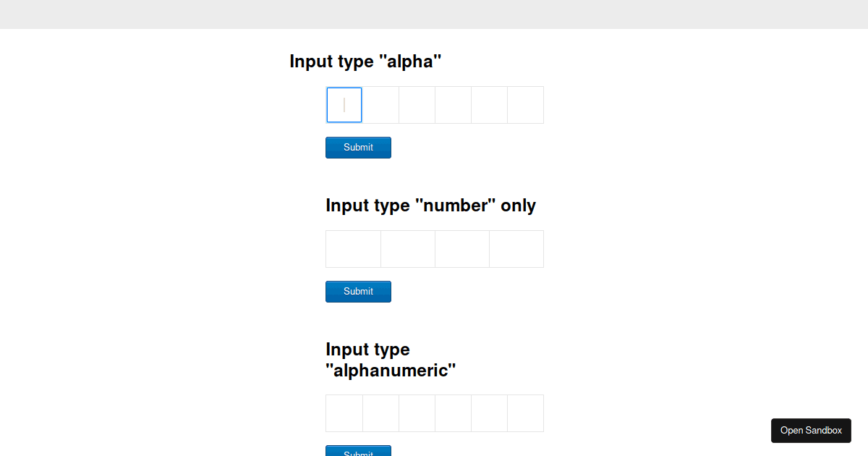Click the last number-only input box

pos(516,249)
